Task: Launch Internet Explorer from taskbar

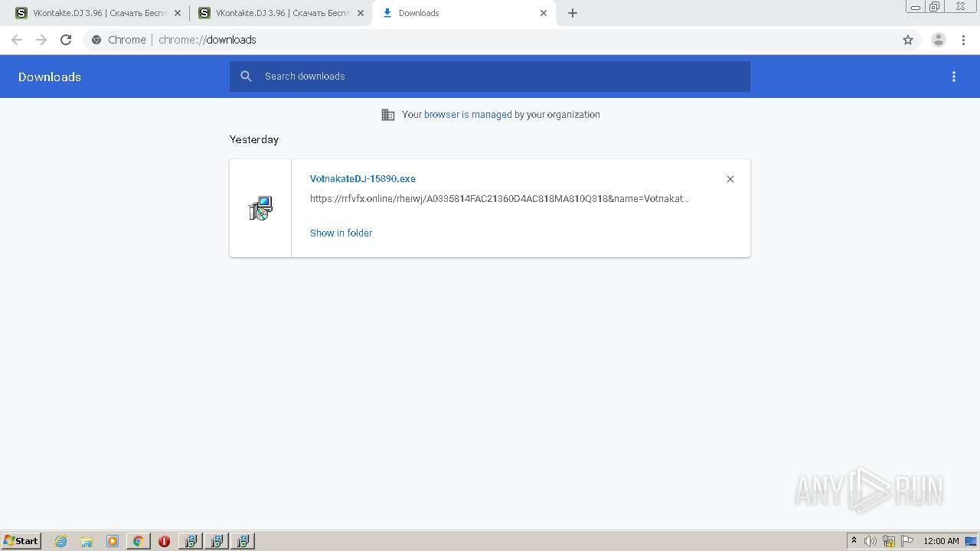Action: (61, 541)
